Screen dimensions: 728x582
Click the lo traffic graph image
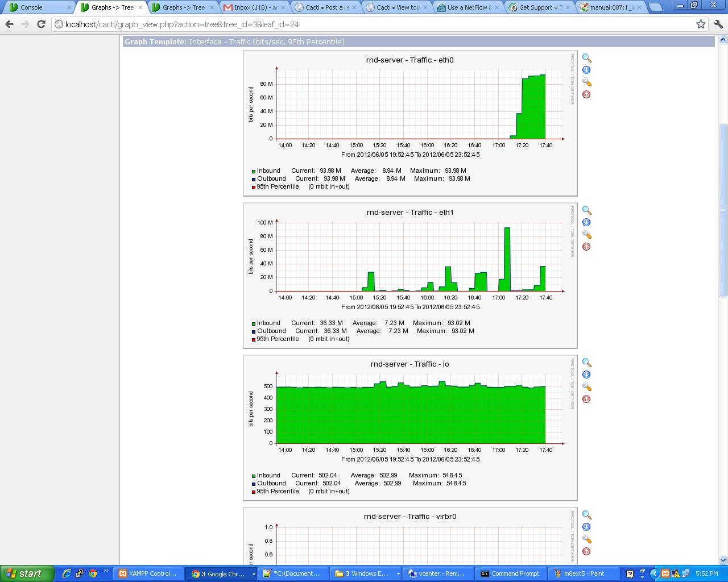coord(410,428)
